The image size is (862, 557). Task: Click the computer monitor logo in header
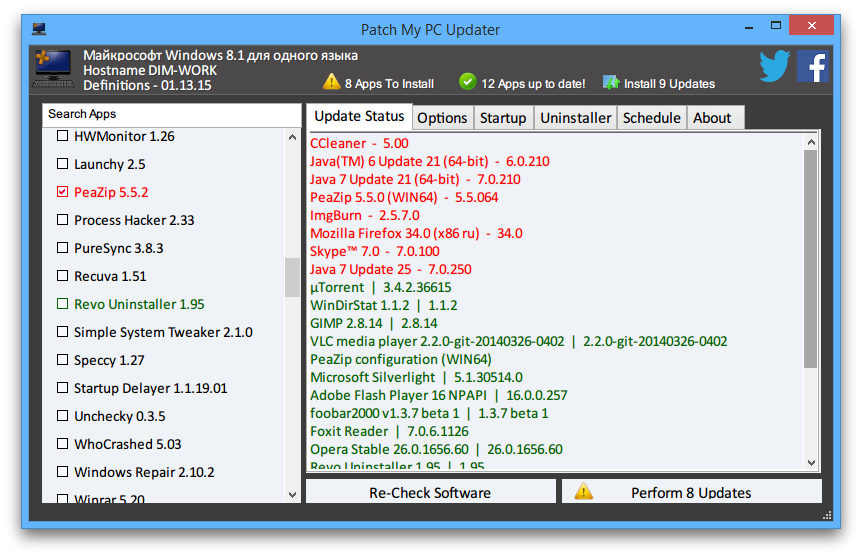(53, 69)
